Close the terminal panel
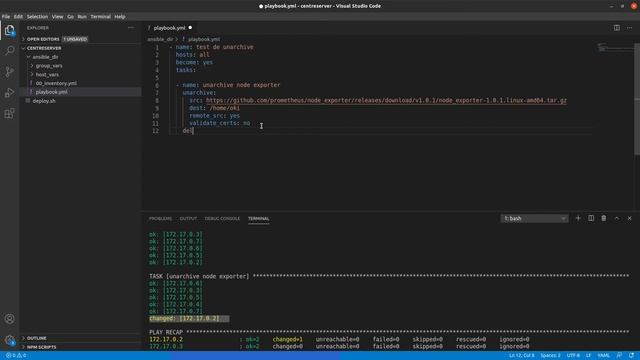The image size is (640, 360). (x=629, y=218)
